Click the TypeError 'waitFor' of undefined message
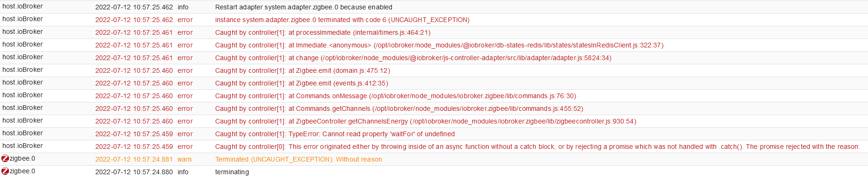 coord(335,134)
